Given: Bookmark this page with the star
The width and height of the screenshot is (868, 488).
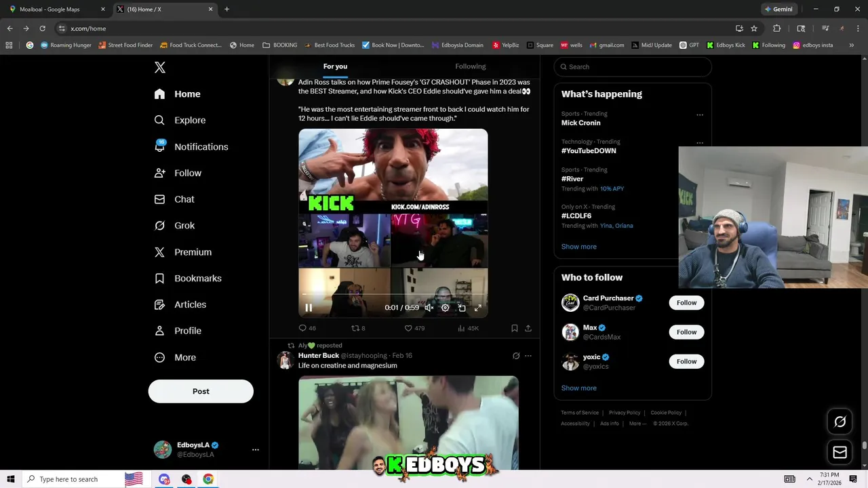Looking at the screenshot, I should click(x=754, y=28).
